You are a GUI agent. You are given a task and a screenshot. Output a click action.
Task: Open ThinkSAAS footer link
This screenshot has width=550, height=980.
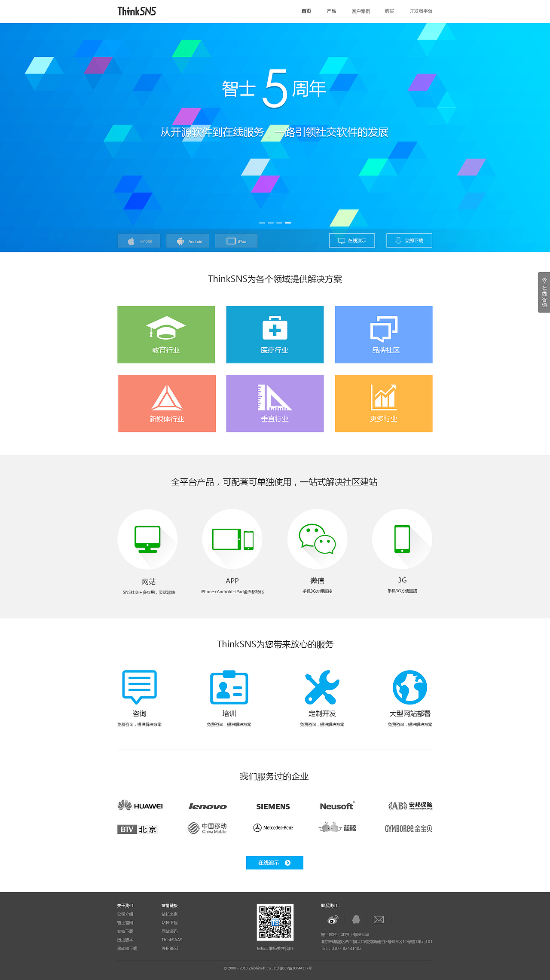(x=172, y=940)
